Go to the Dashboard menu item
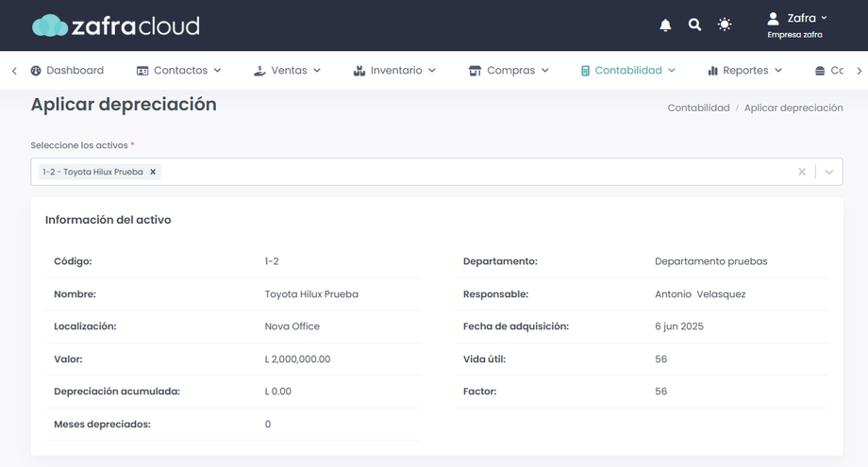Viewport: 868px width, 467px height. click(x=67, y=71)
